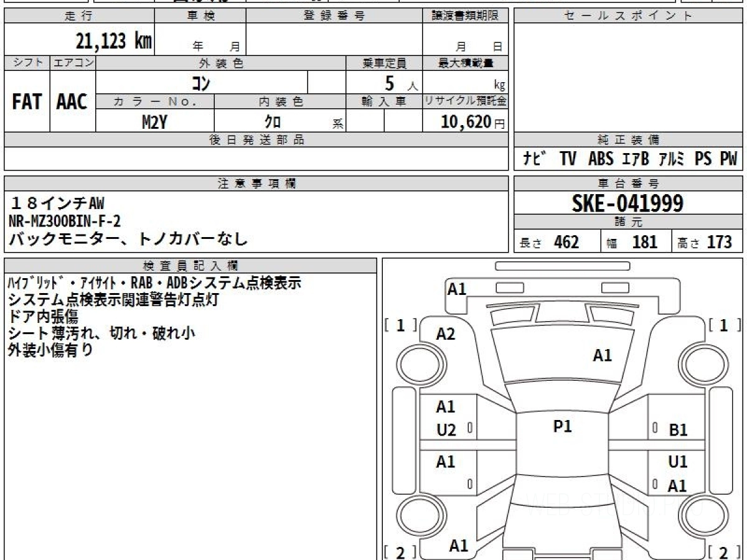Viewport: 747px width, 560px height.
Task: Select the seating capacity 5 人
Action: 401,83
